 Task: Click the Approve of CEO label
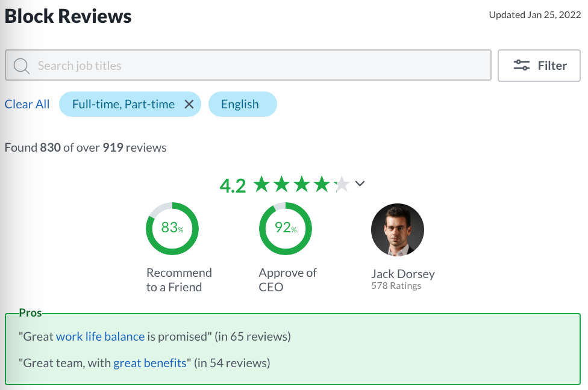point(287,280)
